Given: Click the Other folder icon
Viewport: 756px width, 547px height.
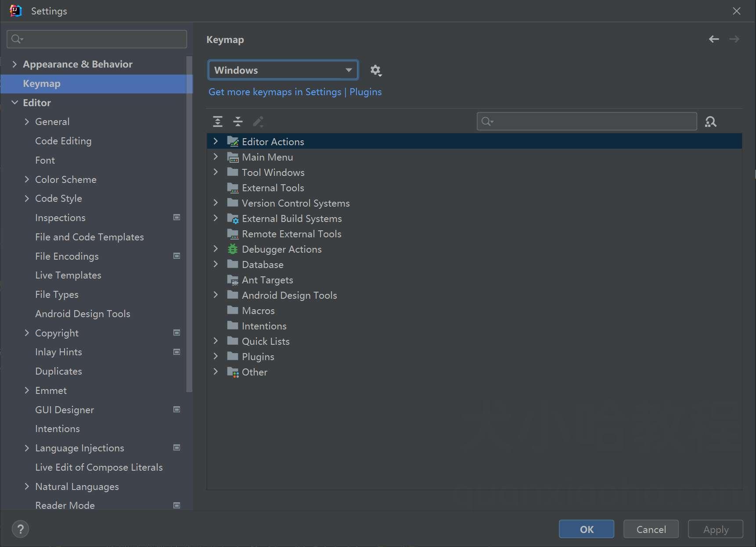Looking at the screenshot, I should tap(233, 372).
